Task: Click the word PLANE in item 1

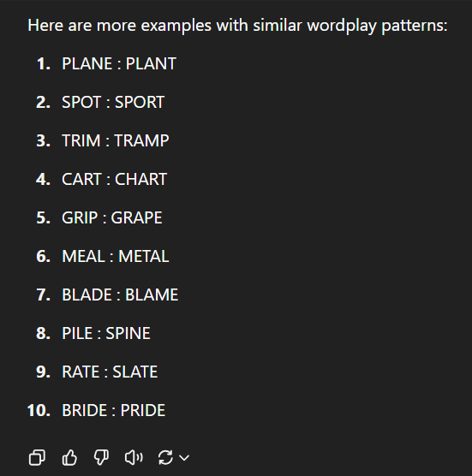Action: click(x=87, y=63)
